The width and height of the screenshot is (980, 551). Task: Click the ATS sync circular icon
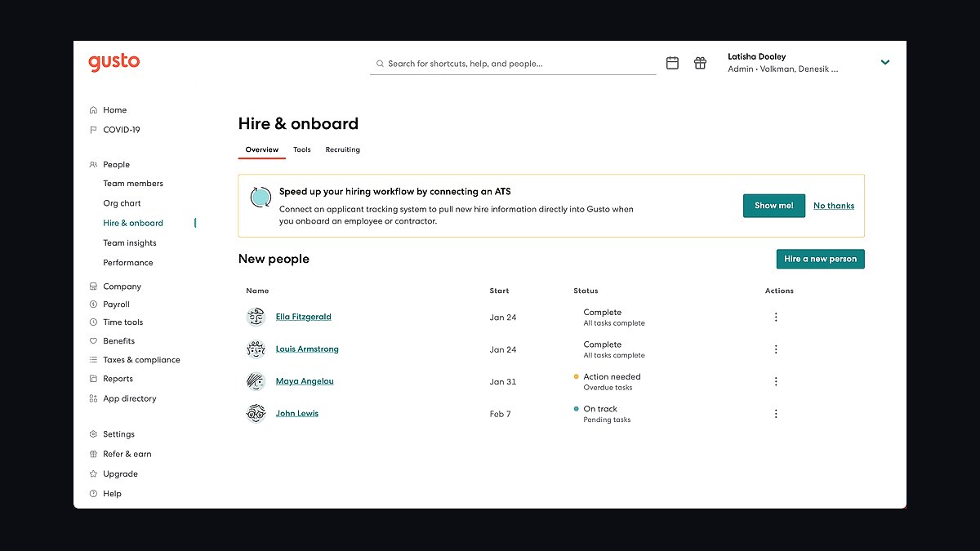(x=261, y=197)
